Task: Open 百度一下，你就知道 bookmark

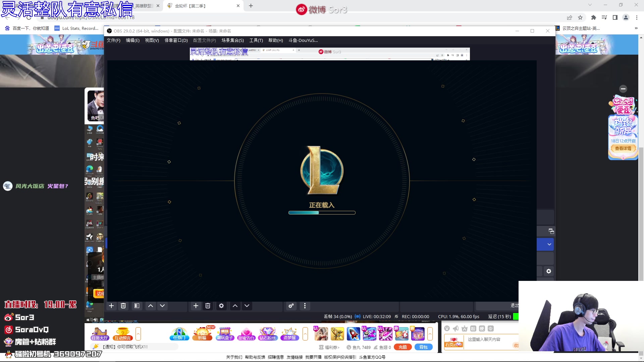Action: [x=27, y=28]
